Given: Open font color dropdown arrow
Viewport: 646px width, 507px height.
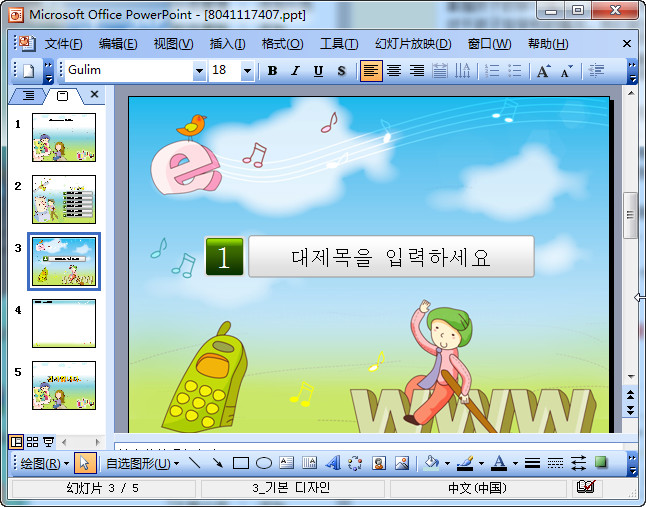Looking at the screenshot, I should coord(515,464).
